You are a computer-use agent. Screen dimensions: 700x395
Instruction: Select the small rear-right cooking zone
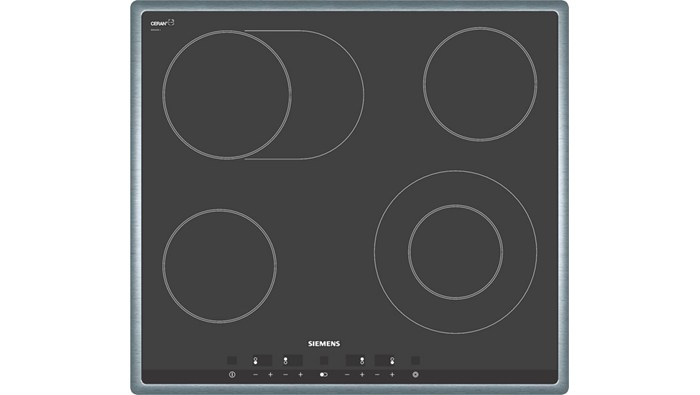480,84
